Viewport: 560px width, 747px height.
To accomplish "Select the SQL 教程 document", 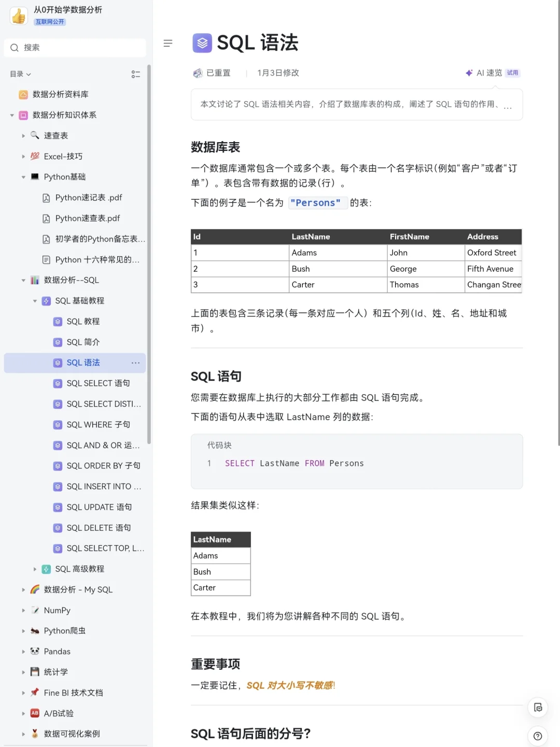I will click(x=83, y=321).
